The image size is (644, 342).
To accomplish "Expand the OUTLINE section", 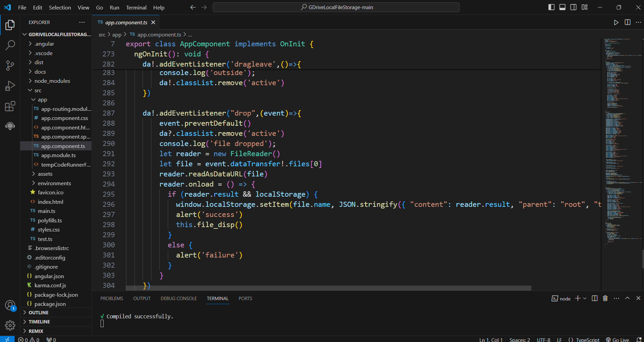I will pos(38,313).
